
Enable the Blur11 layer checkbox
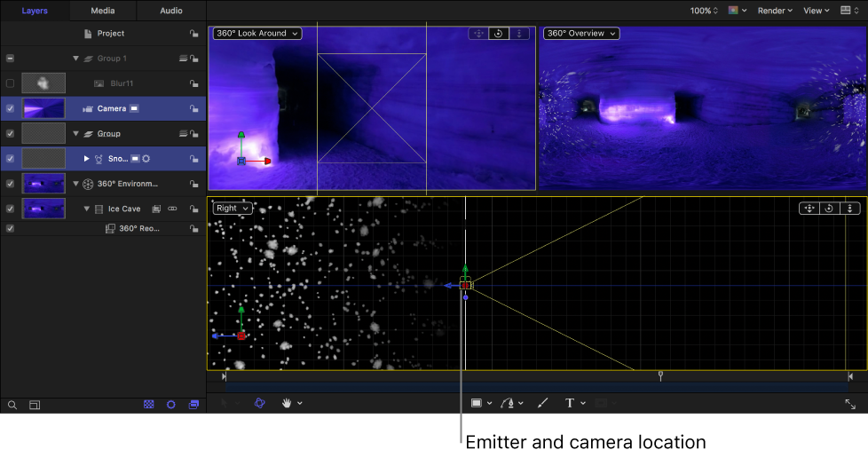click(10, 83)
